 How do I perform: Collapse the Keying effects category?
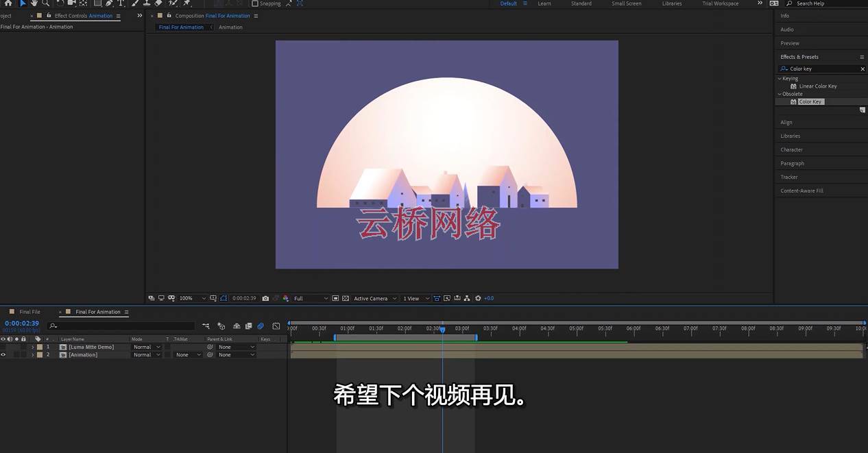click(779, 79)
